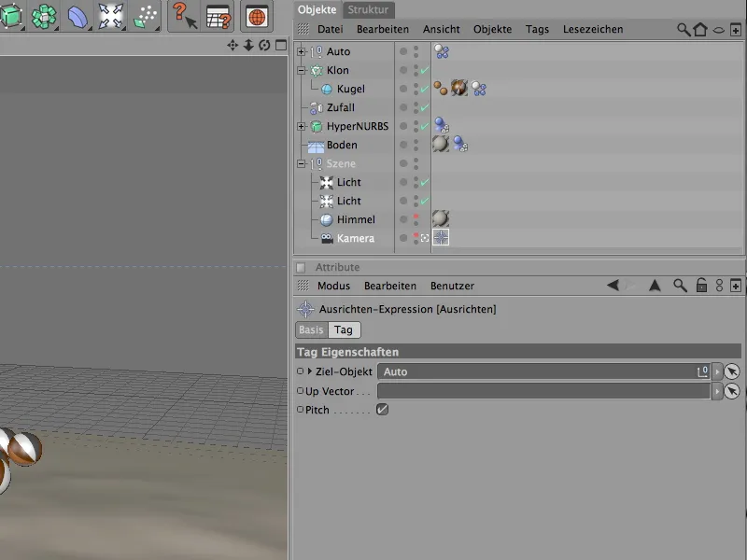747x560 pixels.
Task: Open the Tags menu
Action: click(537, 30)
